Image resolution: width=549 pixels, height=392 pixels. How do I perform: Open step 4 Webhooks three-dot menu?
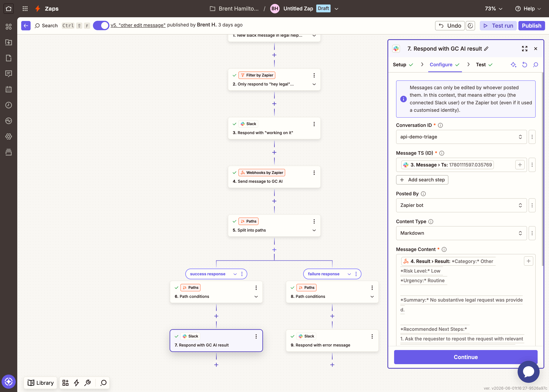tap(314, 173)
